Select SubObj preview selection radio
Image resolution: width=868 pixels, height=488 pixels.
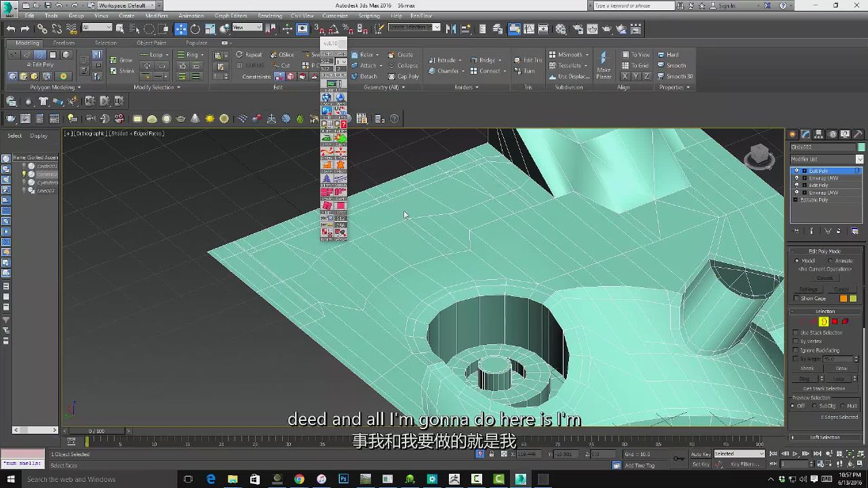(815, 406)
